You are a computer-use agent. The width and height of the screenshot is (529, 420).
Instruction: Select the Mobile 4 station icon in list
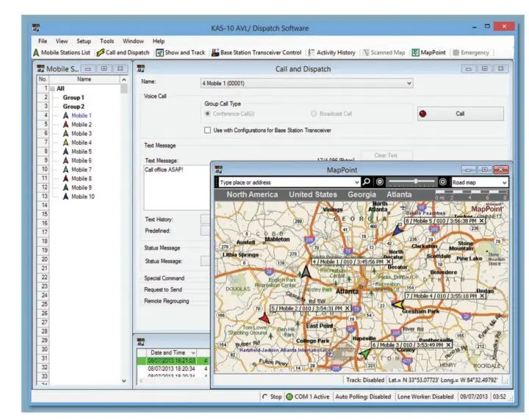pyautogui.click(x=66, y=142)
